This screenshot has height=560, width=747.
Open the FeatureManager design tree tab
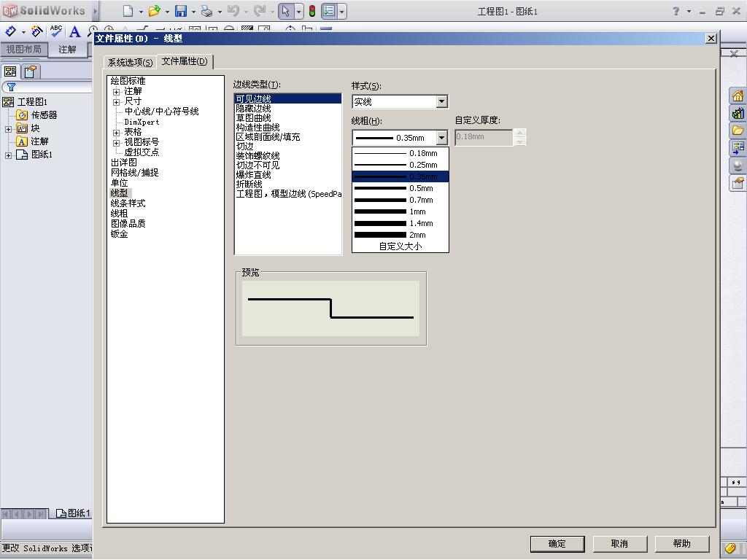[10, 71]
